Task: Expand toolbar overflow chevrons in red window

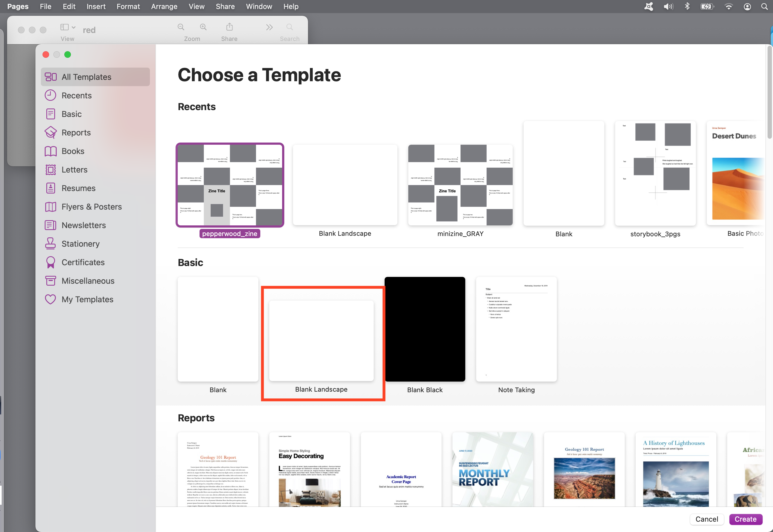Action: (x=269, y=27)
